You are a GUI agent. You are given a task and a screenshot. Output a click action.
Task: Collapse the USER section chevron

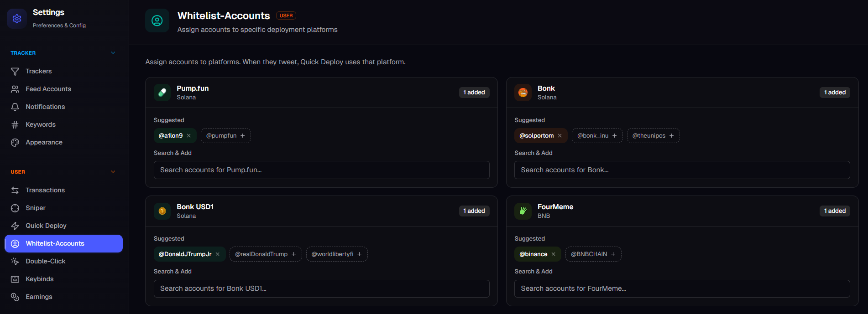point(113,172)
